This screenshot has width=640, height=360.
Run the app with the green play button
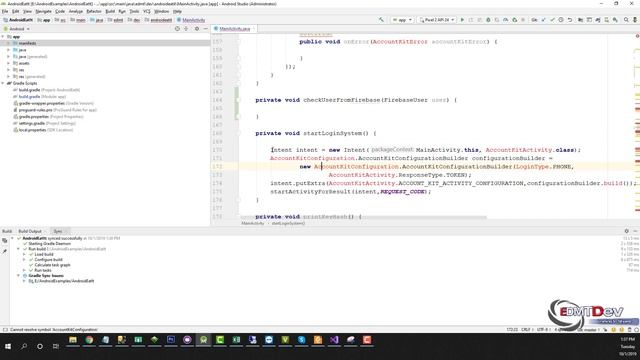pos(462,20)
